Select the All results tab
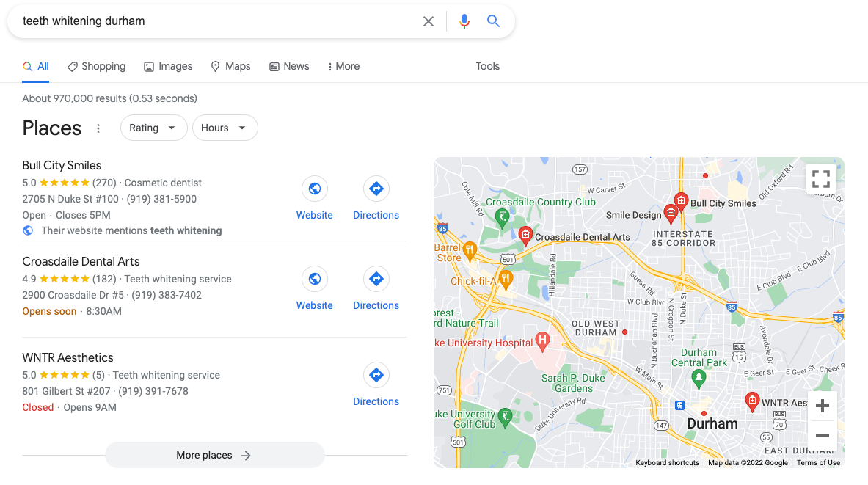Viewport: 868px width, 485px height. pos(35,67)
